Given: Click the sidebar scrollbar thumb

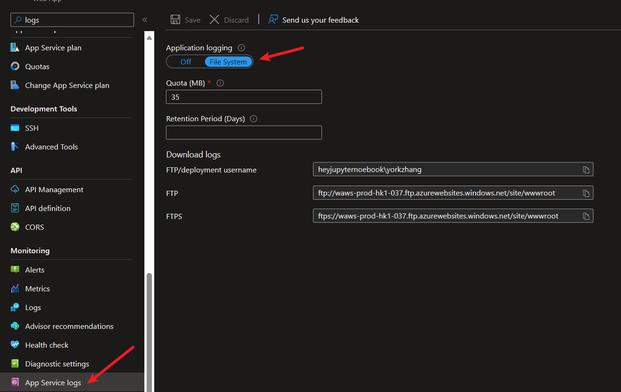Looking at the screenshot, I should 149,332.
